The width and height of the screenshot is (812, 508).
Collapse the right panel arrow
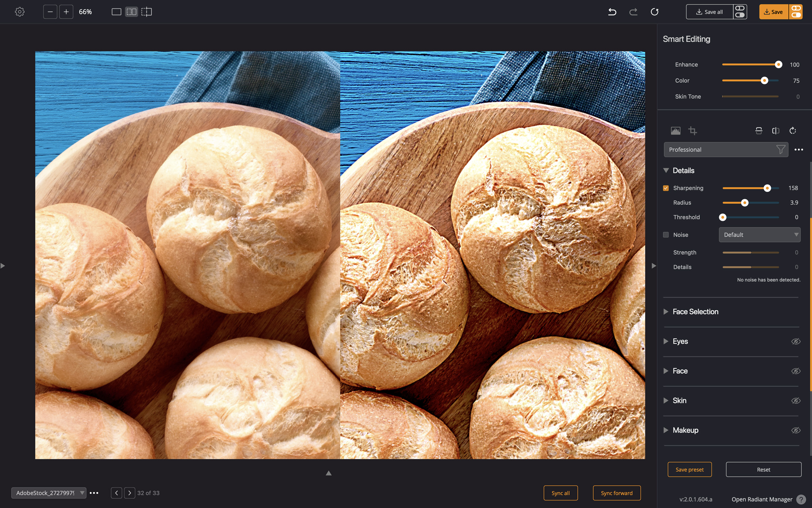(x=654, y=266)
